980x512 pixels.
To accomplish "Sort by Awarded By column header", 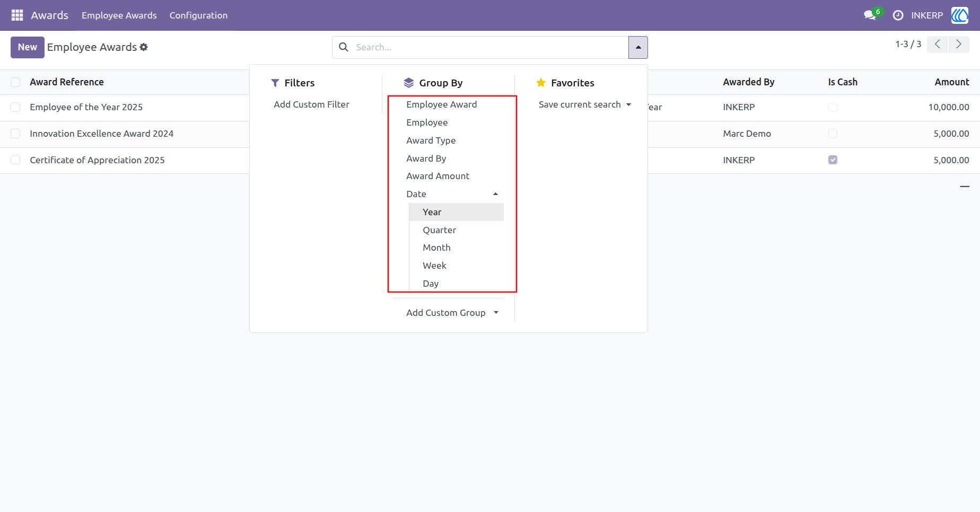I will 748,82.
